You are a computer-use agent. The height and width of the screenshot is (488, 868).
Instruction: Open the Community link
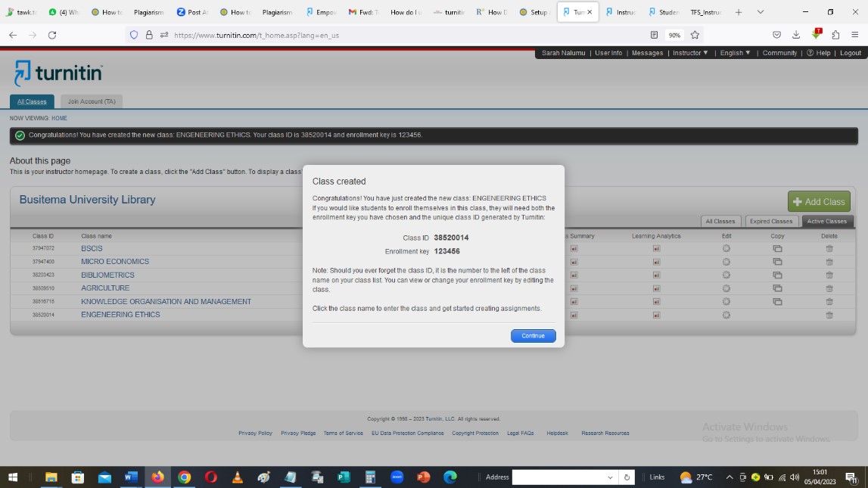[x=779, y=53]
